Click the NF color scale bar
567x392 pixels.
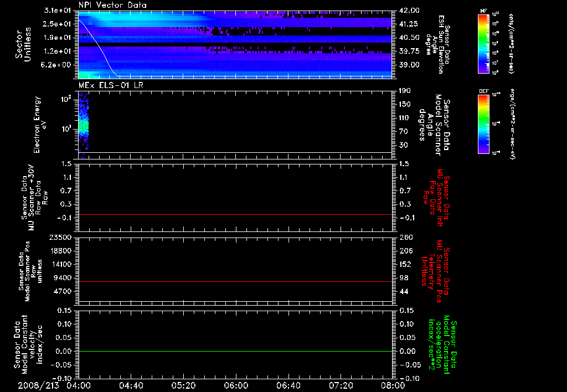click(483, 43)
